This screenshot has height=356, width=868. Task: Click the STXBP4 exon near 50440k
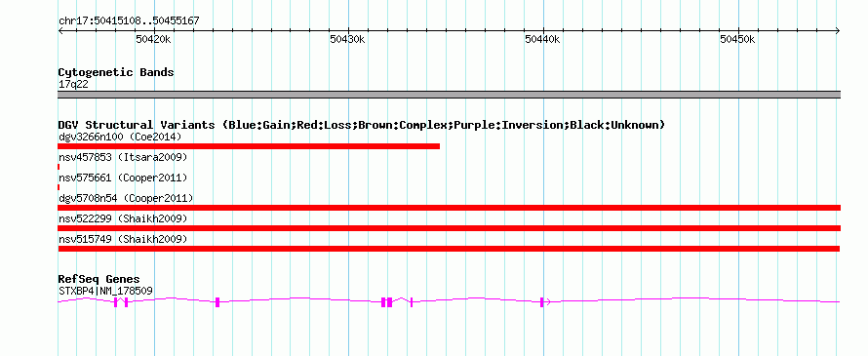pyautogui.click(x=542, y=301)
